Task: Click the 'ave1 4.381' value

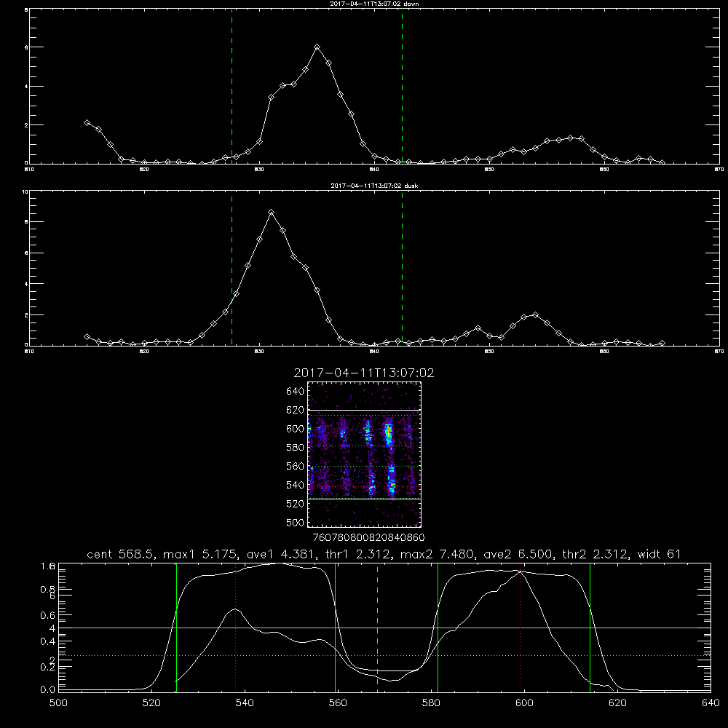Action: click(x=282, y=554)
